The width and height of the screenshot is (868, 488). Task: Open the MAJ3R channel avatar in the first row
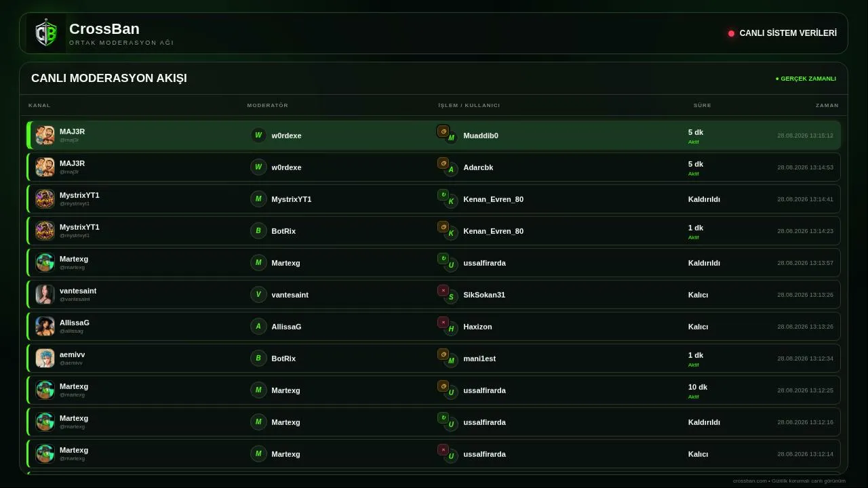coord(45,135)
